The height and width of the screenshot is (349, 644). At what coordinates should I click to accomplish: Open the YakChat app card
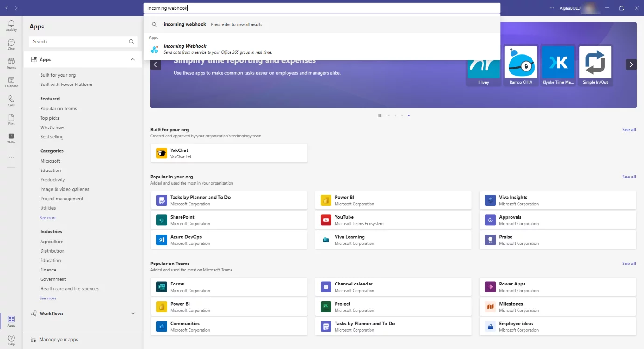(229, 153)
